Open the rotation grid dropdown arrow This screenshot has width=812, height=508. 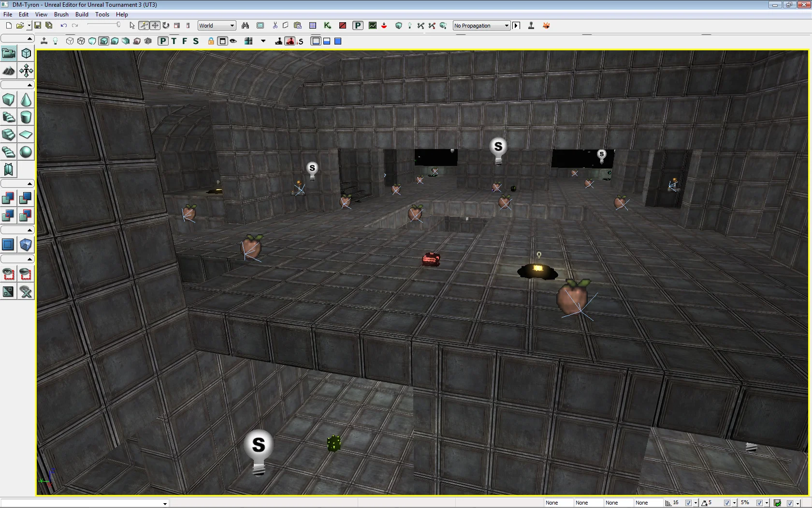point(735,503)
